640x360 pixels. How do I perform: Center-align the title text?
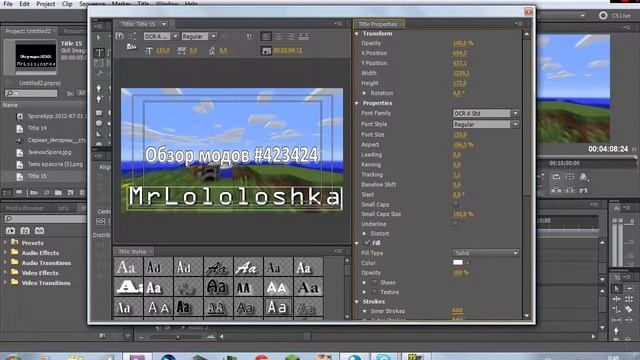point(278,36)
